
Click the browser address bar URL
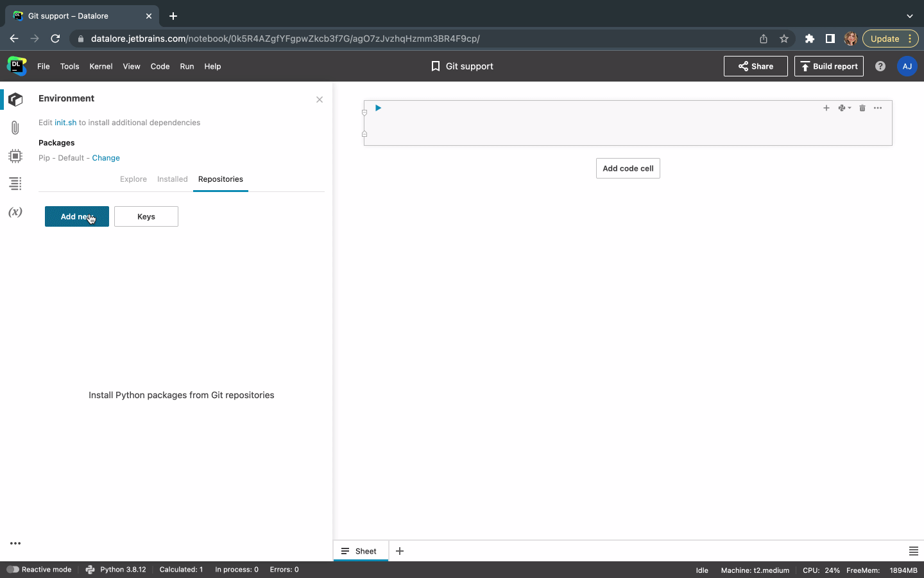286,39
